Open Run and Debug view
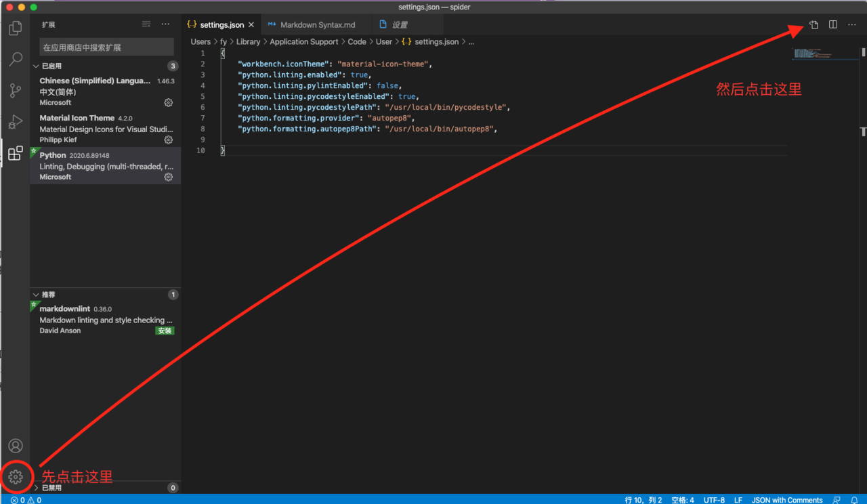This screenshot has width=867, height=504. pos(15,122)
